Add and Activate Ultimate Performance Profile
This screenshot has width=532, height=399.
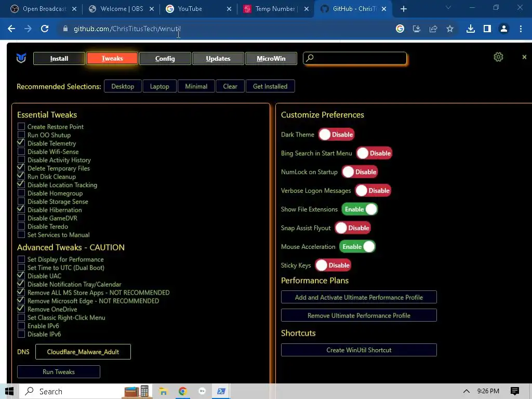point(358,297)
